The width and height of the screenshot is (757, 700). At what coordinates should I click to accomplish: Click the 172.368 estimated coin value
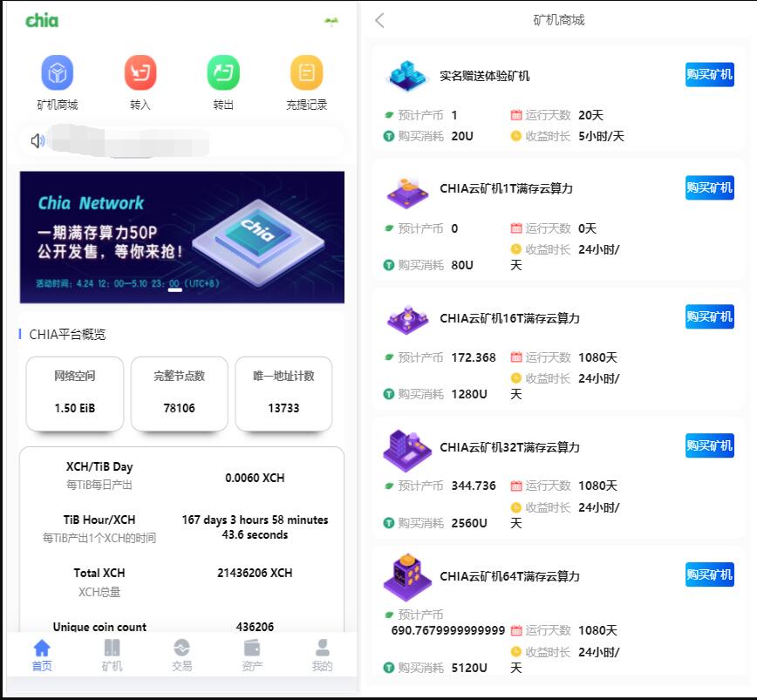(x=474, y=357)
